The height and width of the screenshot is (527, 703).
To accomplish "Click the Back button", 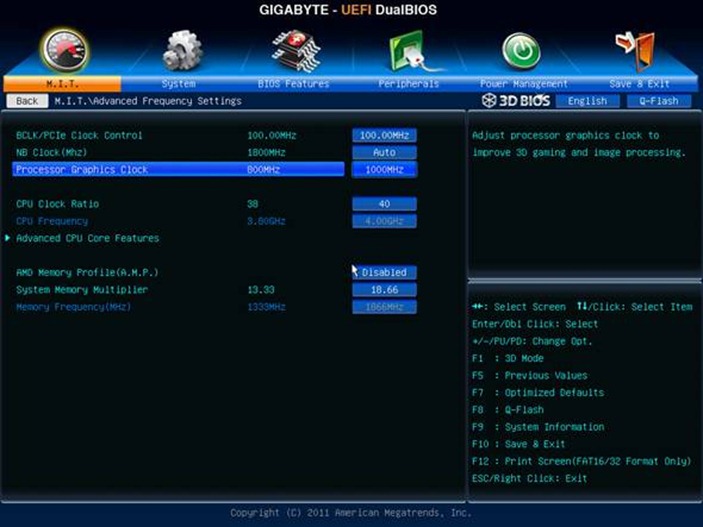I will click(27, 101).
